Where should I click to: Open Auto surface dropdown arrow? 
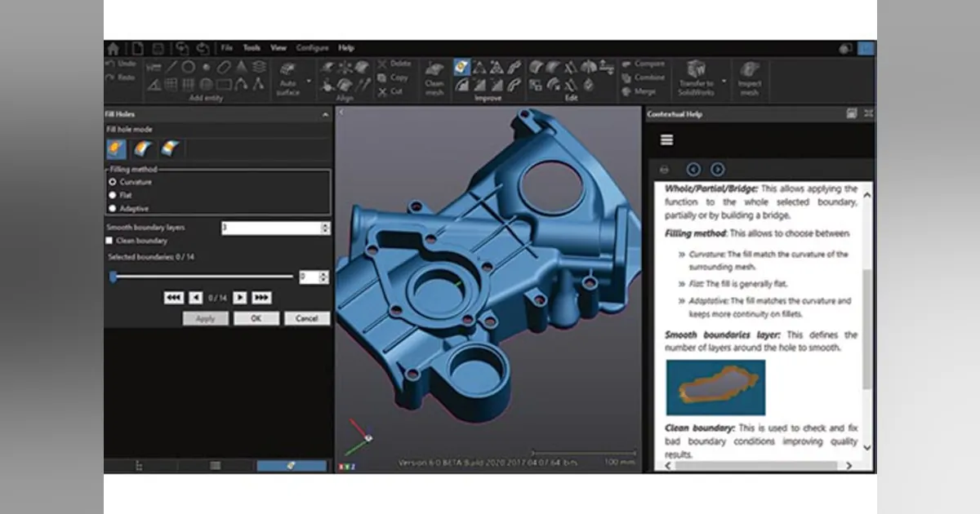pos(309,81)
